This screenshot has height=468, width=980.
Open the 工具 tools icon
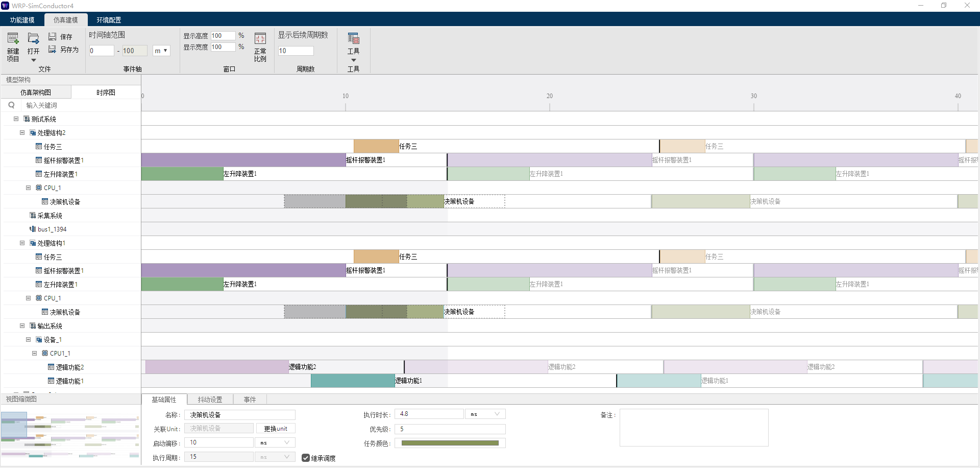coord(353,39)
